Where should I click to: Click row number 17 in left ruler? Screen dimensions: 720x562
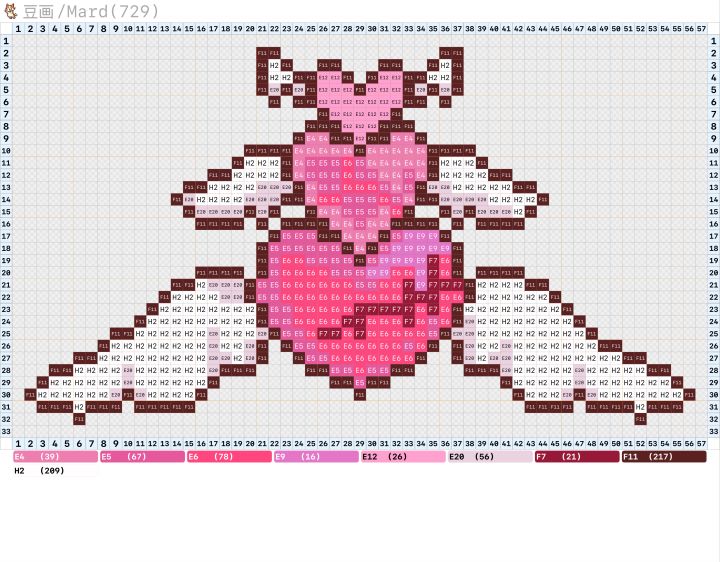pyautogui.click(x=6, y=236)
